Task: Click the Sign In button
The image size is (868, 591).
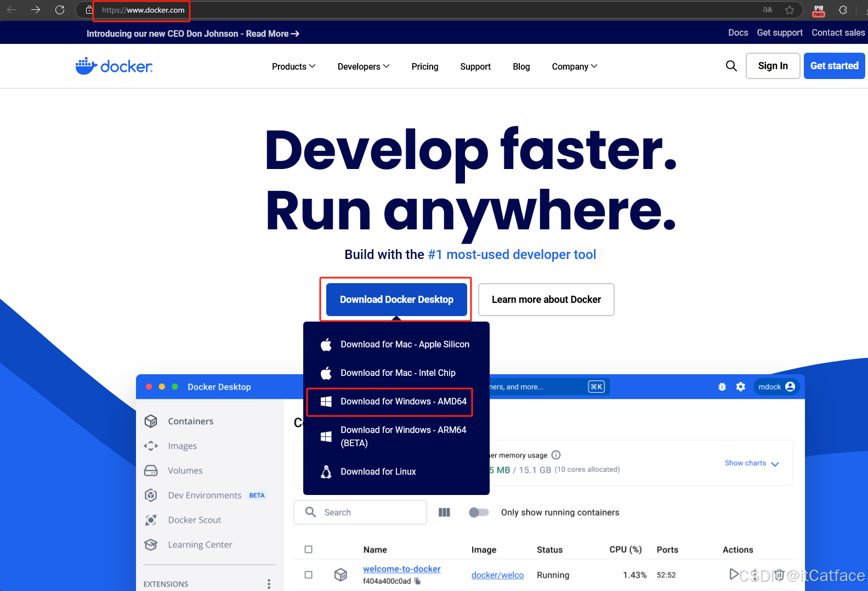Action: click(773, 66)
